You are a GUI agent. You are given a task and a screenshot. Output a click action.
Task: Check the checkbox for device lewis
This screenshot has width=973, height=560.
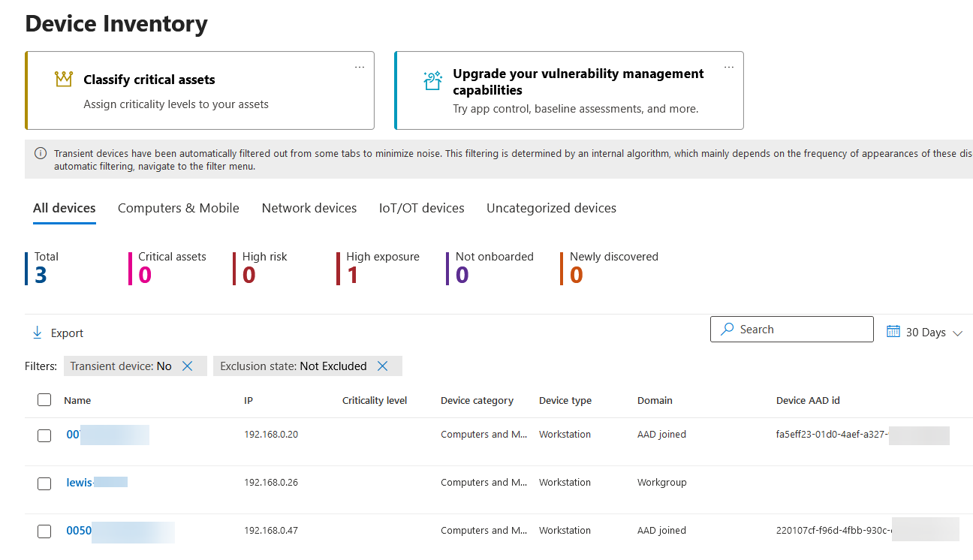(x=44, y=483)
